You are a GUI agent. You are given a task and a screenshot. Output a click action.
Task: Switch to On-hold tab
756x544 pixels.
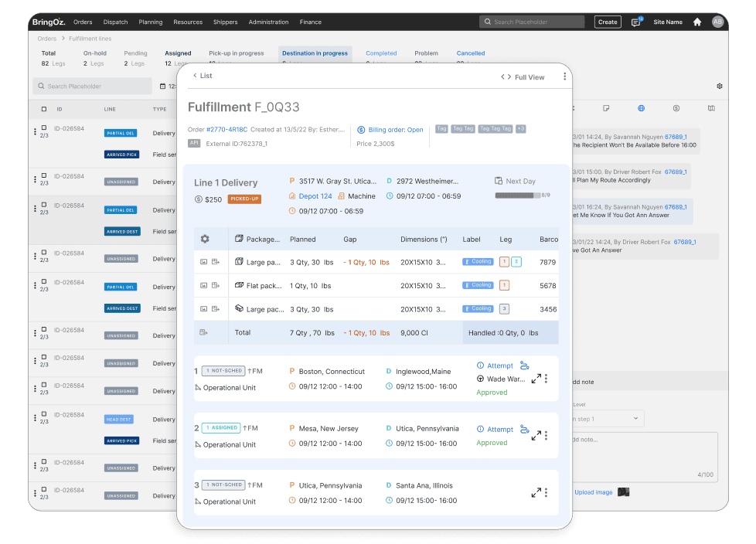(95, 53)
